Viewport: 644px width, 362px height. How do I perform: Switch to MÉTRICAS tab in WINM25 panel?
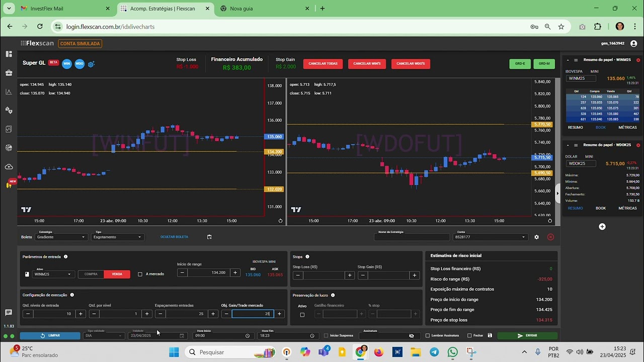point(627,127)
